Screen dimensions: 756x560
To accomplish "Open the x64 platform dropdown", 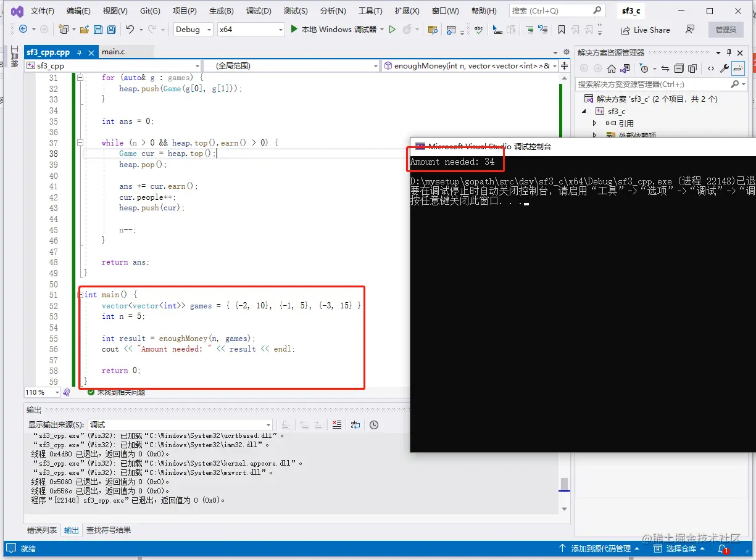I will coord(251,29).
